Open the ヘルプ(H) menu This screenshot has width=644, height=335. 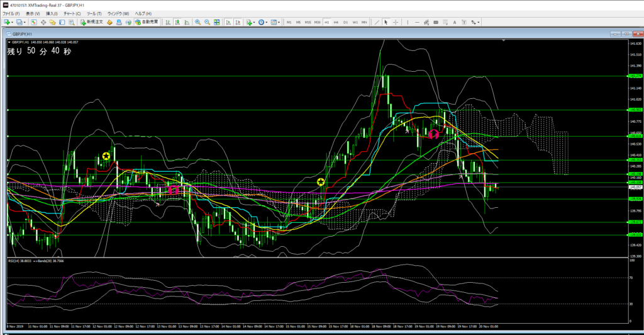pyautogui.click(x=143, y=14)
